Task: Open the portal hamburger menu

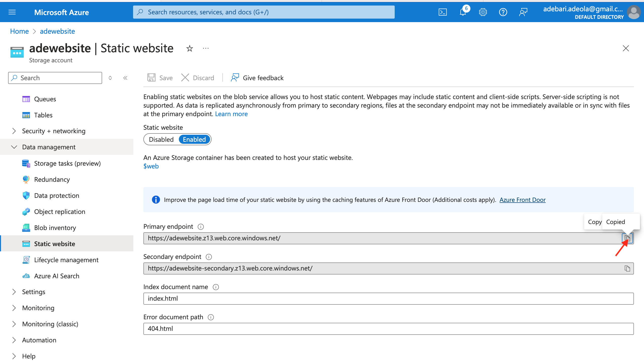Action: pyautogui.click(x=12, y=12)
